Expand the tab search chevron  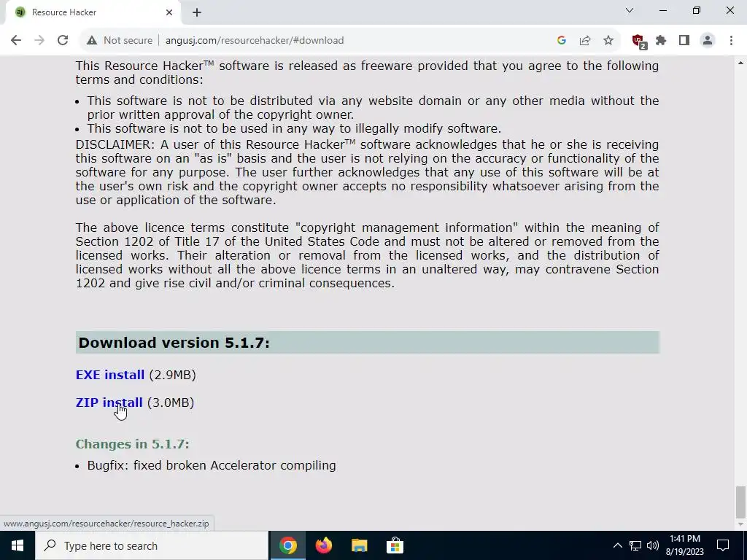630,10
